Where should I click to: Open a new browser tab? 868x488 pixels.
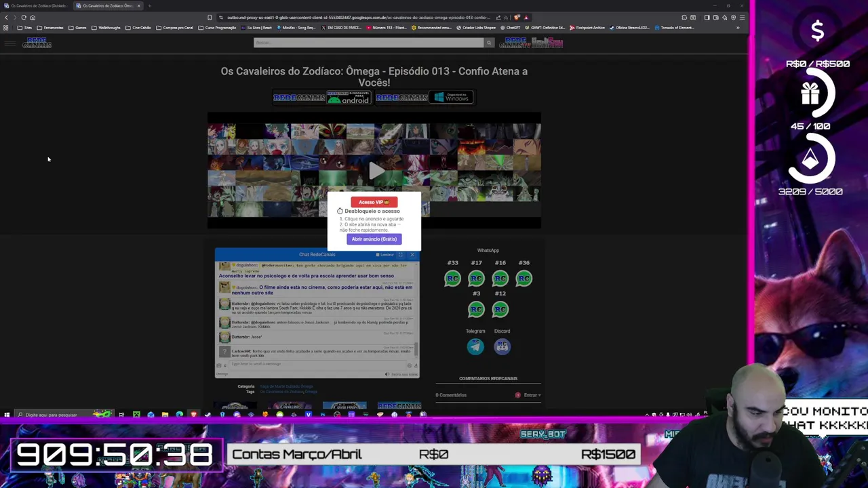149,5
